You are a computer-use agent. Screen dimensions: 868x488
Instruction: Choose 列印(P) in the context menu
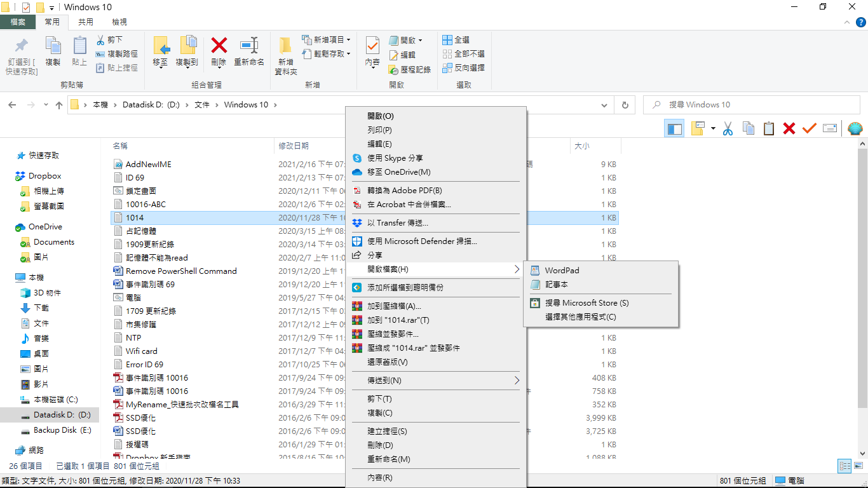[x=436, y=130]
